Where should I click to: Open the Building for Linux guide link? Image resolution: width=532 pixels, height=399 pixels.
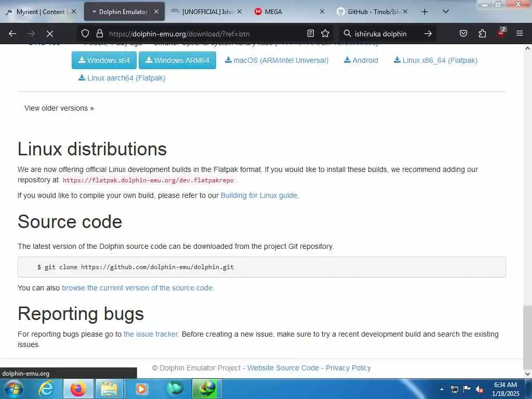click(259, 195)
